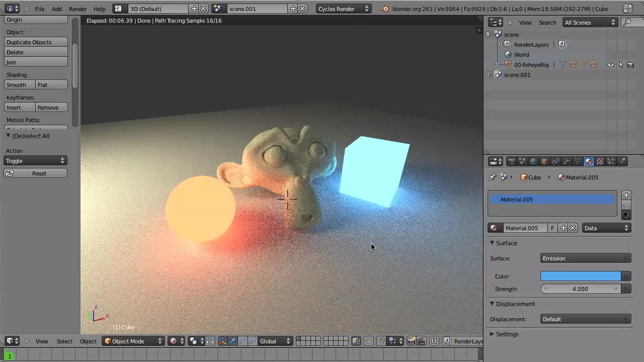The height and width of the screenshot is (362, 644).
Task: Create new material with plus next to F
Action: pyautogui.click(x=563, y=228)
